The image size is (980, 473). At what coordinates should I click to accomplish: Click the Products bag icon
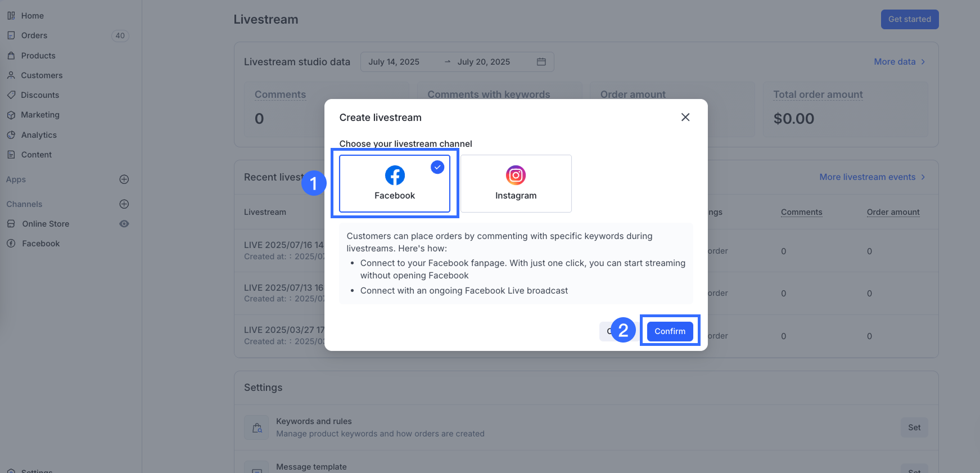tap(11, 56)
